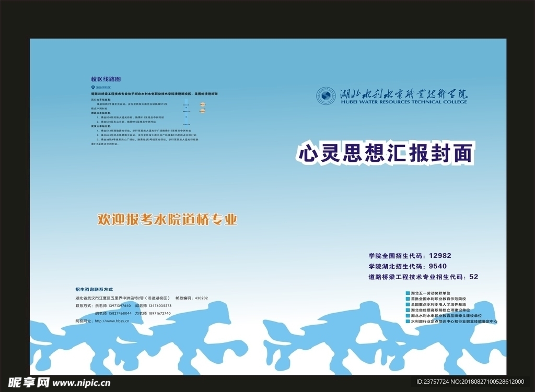Click the bullet item 首批全国水利职业教育示范院校
535x392 pixels.
(436, 299)
